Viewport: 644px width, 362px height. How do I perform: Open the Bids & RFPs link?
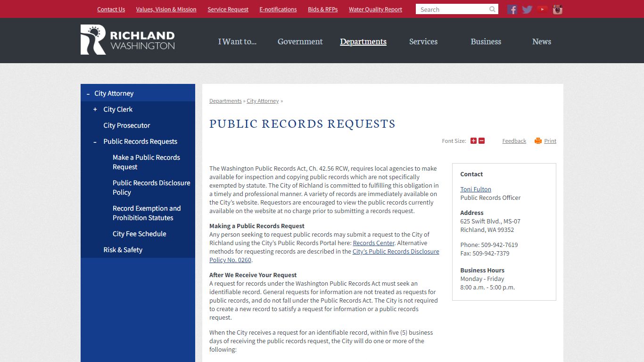click(x=323, y=9)
